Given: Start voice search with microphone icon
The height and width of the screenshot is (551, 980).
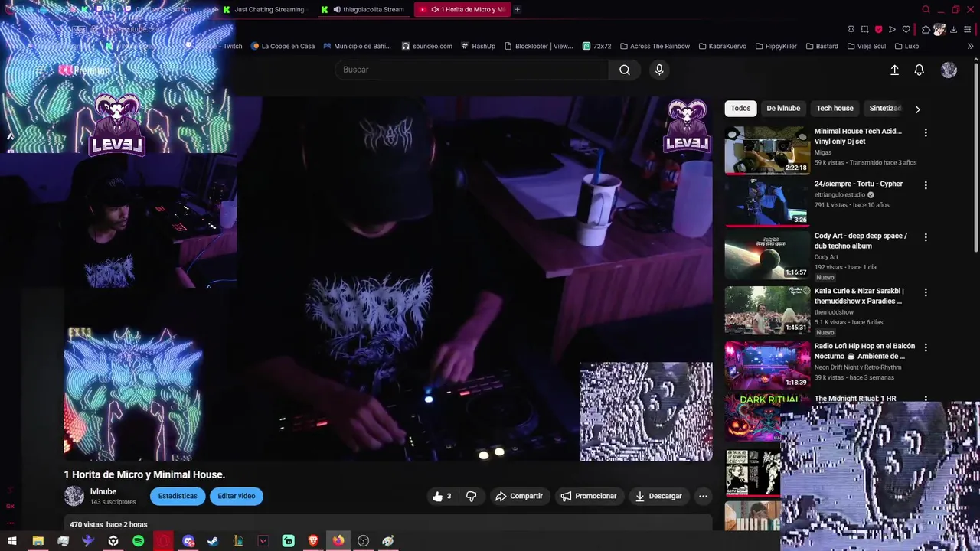Looking at the screenshot, I should (x=659, y=70).
